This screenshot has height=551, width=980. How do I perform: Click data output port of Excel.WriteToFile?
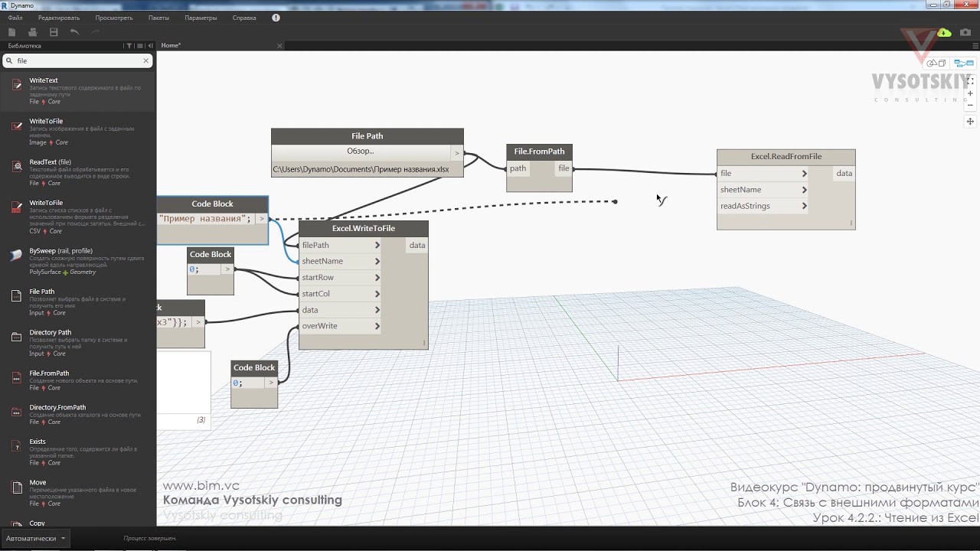pyautogui.click(x=417, y=246)
